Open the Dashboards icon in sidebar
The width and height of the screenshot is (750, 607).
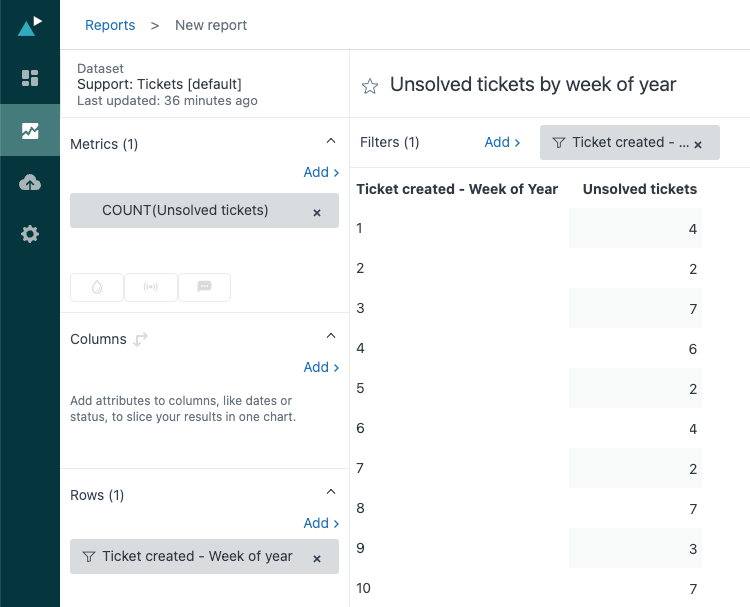point(30,77)
